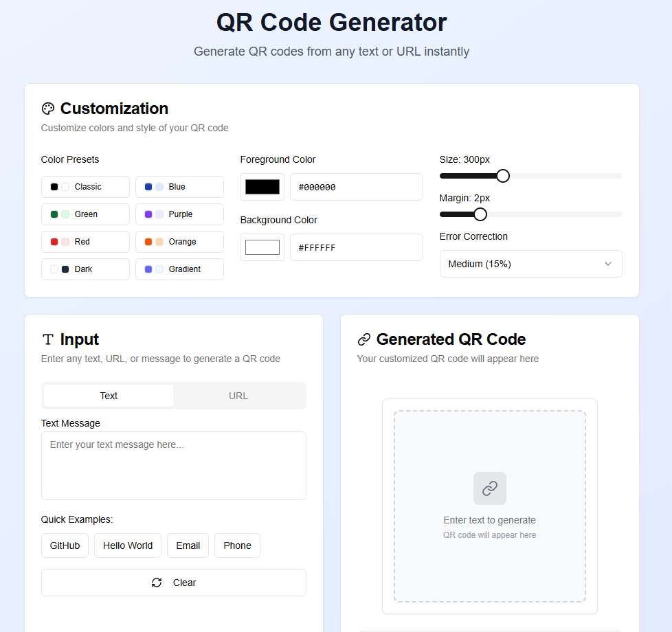Click the refresh icon on Clear button
The height and width of the screenshot is (632, 672).
point(157,583)
